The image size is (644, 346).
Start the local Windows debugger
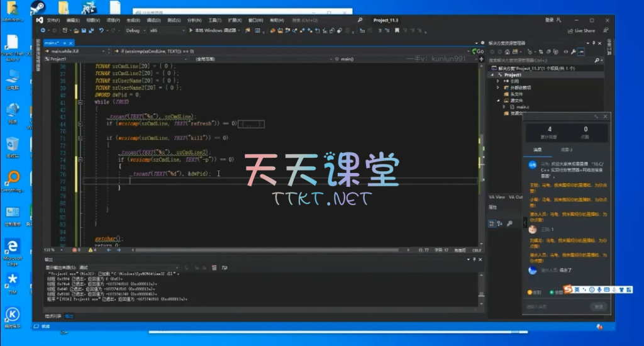click(x=191, y=30)
